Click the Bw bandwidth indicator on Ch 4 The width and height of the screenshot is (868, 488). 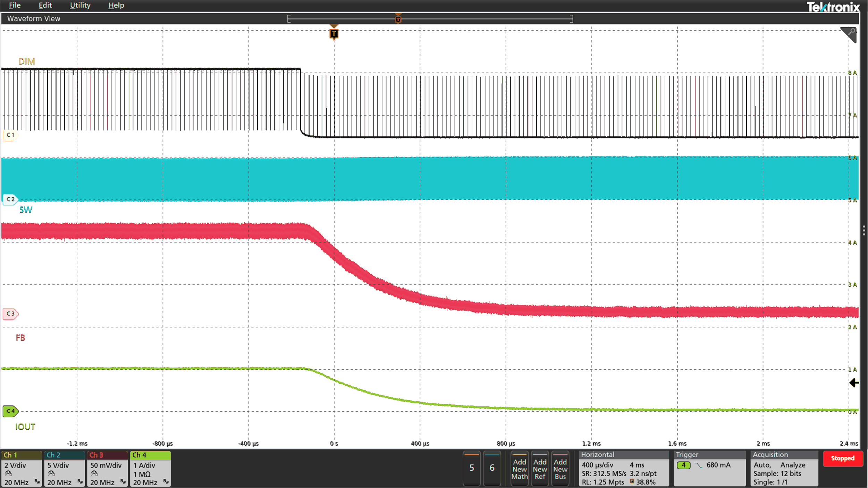point(165,482)
